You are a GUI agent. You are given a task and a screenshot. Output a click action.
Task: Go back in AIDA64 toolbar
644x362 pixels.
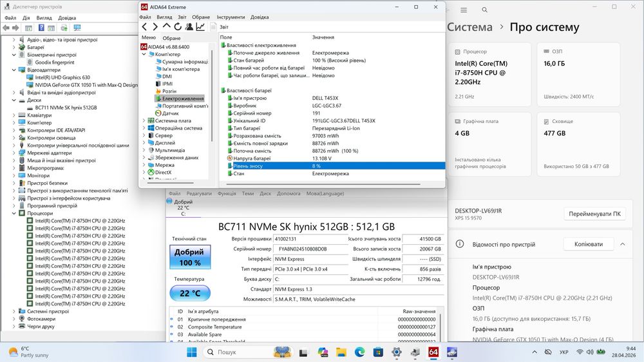(x=144, y=26)
